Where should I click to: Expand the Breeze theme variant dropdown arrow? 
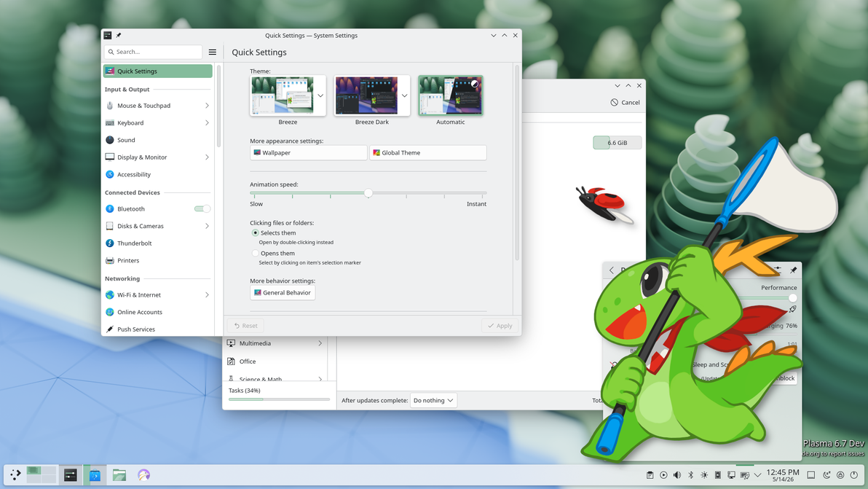tap(320, 95)
